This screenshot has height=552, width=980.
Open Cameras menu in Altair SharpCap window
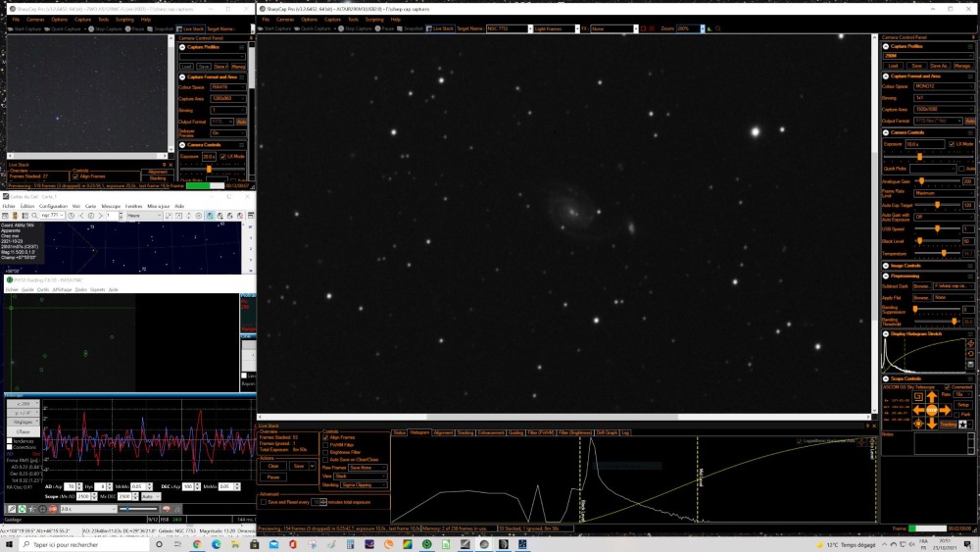[285, 20]
